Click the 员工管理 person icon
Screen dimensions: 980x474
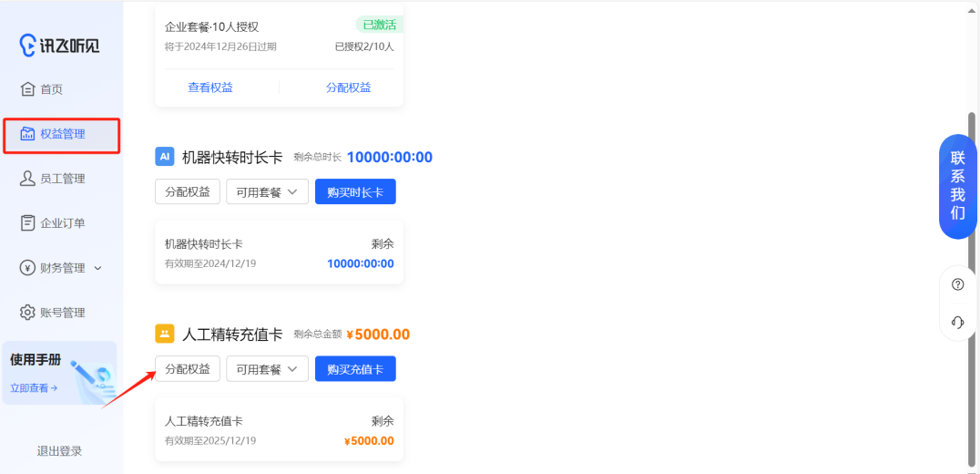pyautogui.click(x=27, y=179)
